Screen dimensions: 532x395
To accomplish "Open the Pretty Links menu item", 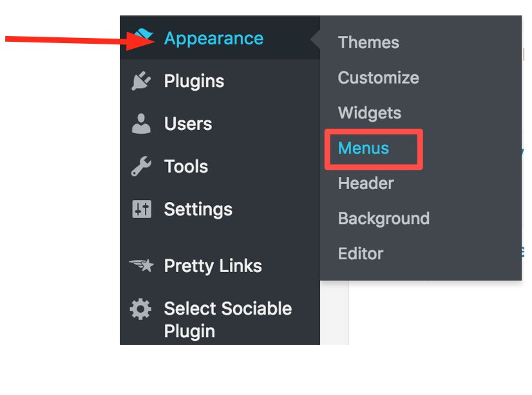I will pos(213,266).
